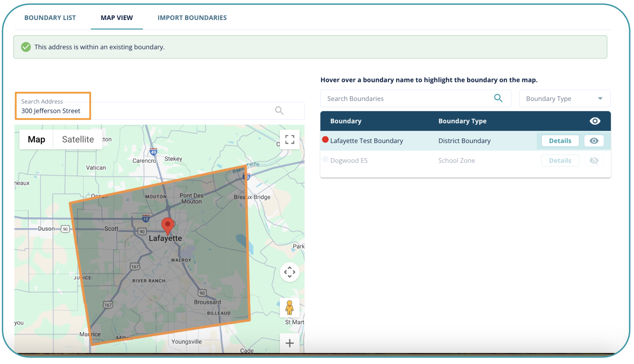
Task: Open Details for Lafayette Test Boundary
Action: click(x=560, y=141)
